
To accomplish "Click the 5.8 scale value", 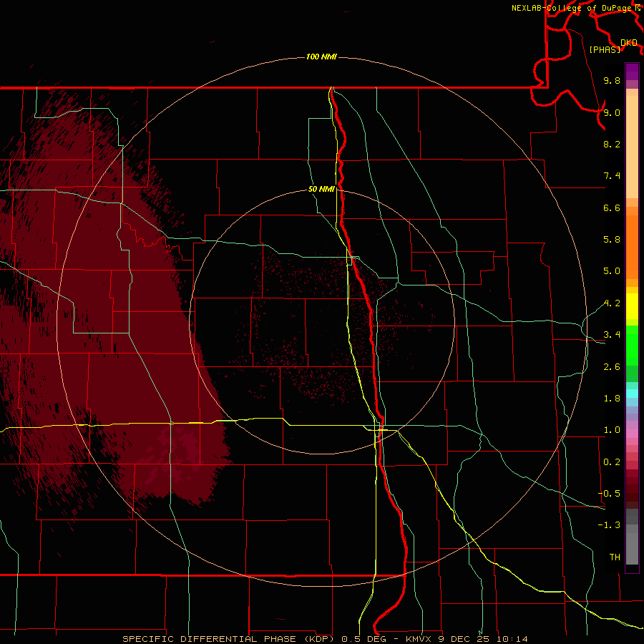I will click(x=612, y=240).
